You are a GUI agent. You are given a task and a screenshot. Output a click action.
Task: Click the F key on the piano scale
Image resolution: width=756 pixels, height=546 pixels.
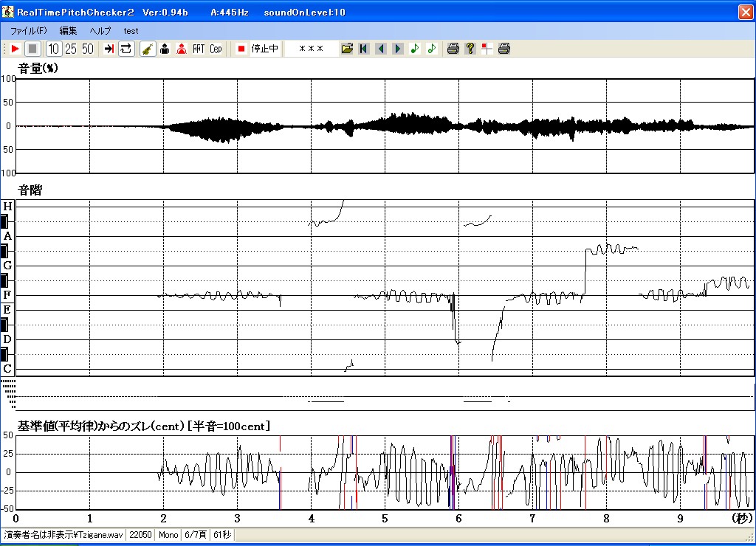pyautogui.click(x=7, y=295)
